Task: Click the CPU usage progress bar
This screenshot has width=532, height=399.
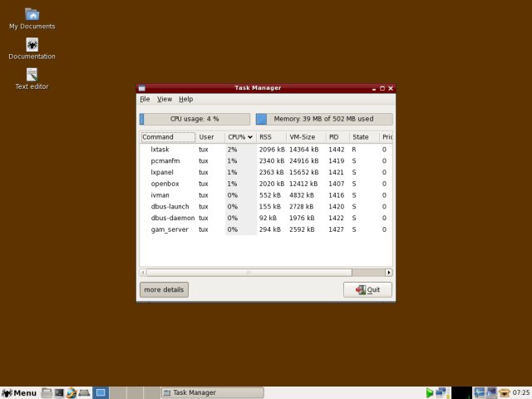Action: 195,119
